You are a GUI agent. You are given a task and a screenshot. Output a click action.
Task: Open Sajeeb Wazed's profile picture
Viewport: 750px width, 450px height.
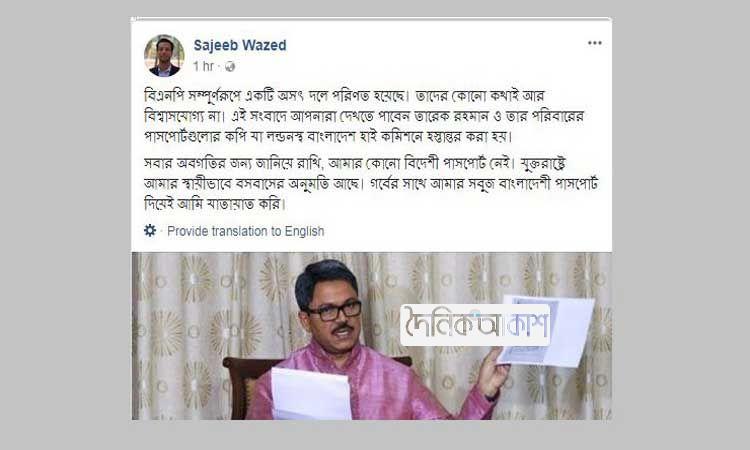pos(164,56)
